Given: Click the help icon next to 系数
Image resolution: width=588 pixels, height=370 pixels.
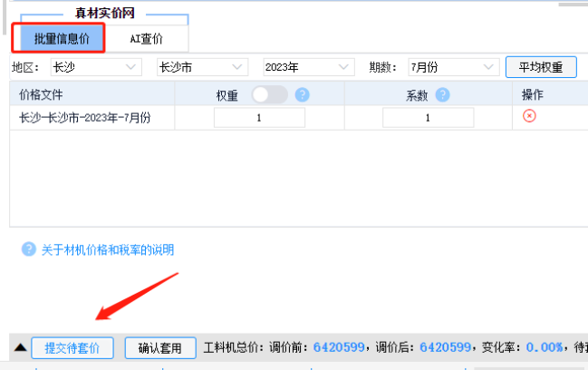Looking at the screenshot, I should coord(442,94).
